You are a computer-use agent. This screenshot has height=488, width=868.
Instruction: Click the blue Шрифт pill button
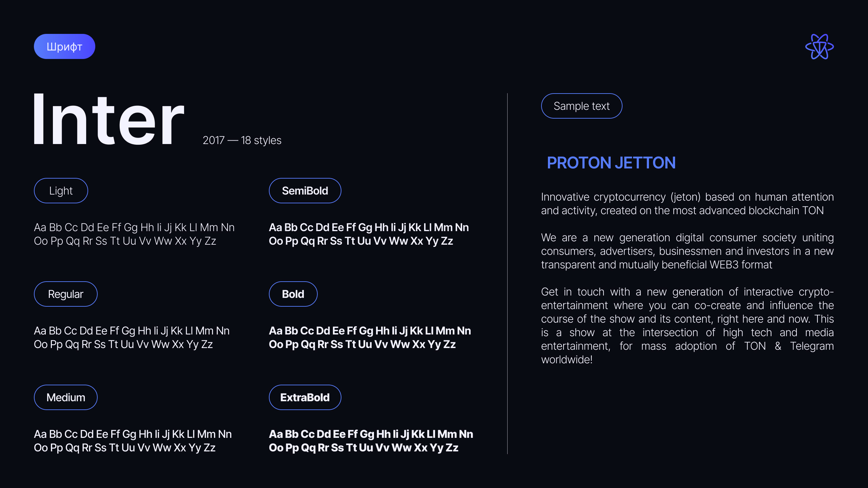pos(64,46)
